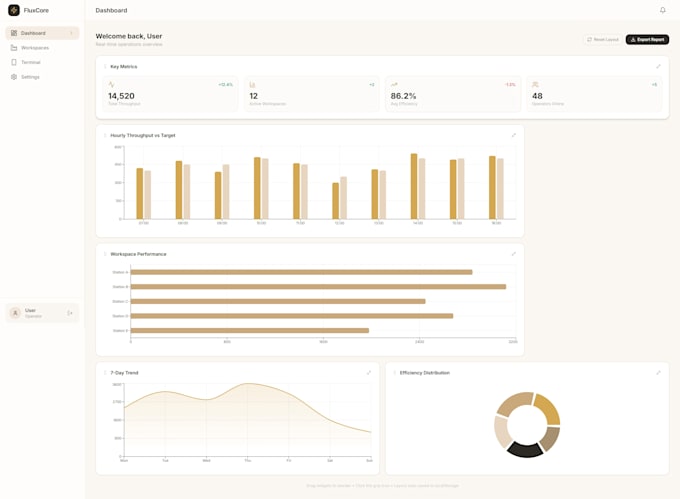Click the brown-grey donut chart segment
Viewport: 680px width, 499px height.
550,439
